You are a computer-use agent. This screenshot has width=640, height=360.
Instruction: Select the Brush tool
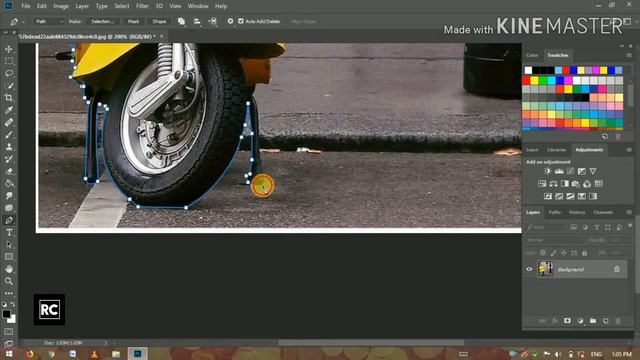point(9,135)
